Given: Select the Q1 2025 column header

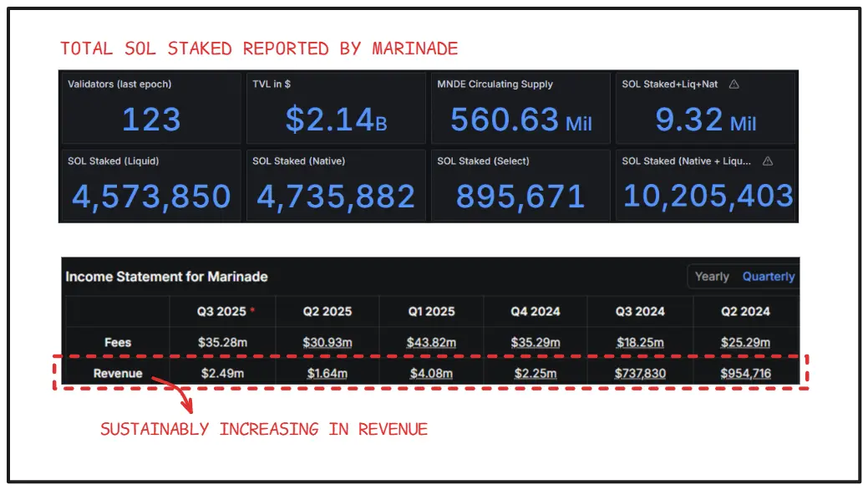Looking at the screenshot, I should pyautogui.click(x=431, y=312).
